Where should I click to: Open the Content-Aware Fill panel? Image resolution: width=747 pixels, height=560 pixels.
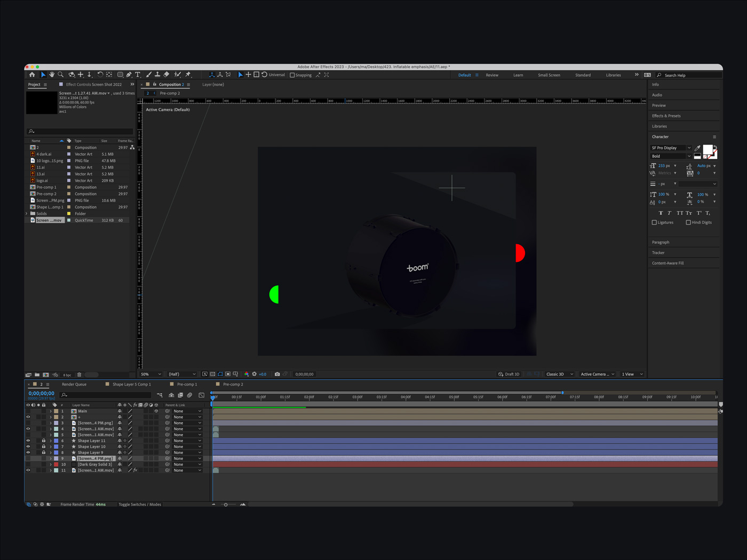667,262
